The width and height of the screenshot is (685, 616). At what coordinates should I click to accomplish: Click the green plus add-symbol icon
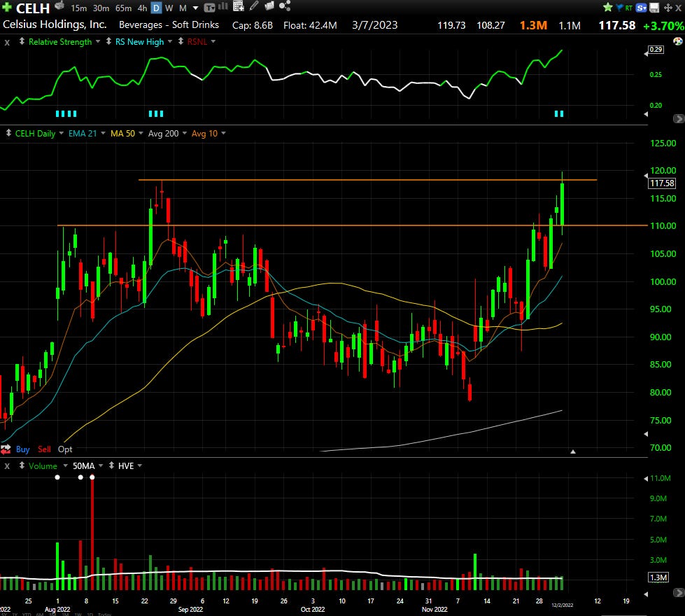(6, 7)
